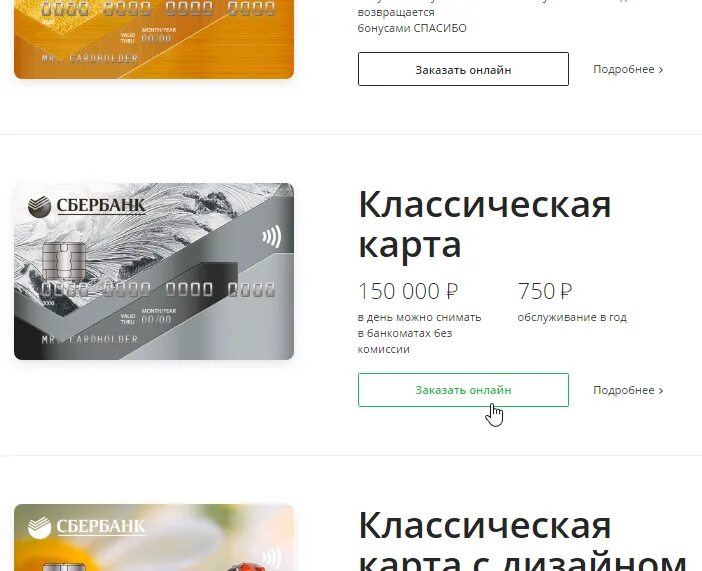Click the chevron next to the upper Подробнее link

[661, 70]
